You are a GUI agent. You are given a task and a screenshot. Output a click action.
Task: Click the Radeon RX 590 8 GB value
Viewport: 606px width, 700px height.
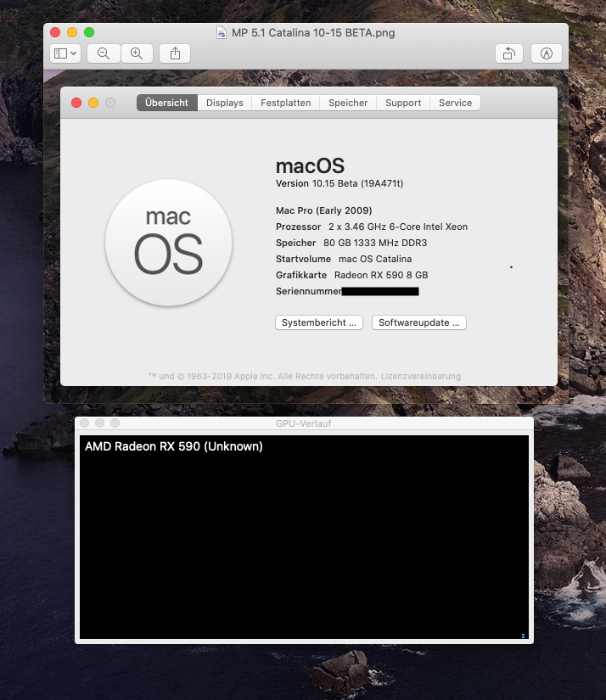tap(381, 275)
